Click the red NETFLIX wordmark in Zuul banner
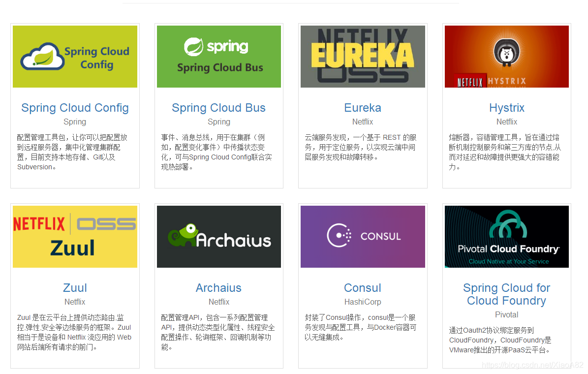Viewport: 588px width, 374px height. (39, 224)
